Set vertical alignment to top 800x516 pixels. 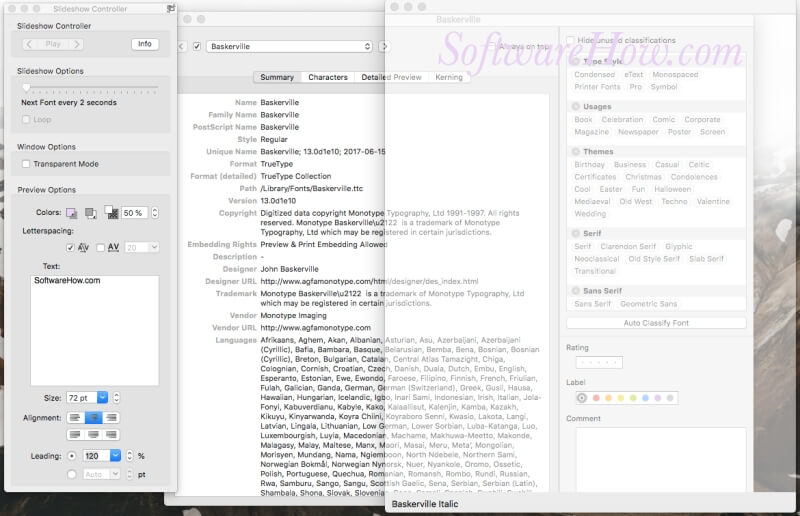click(75, 435)
